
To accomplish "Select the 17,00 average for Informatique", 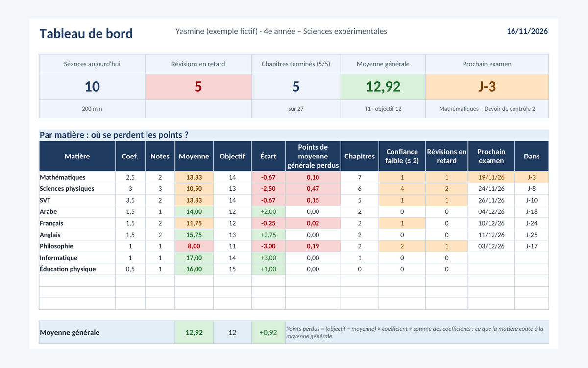I will click(194, 258).
